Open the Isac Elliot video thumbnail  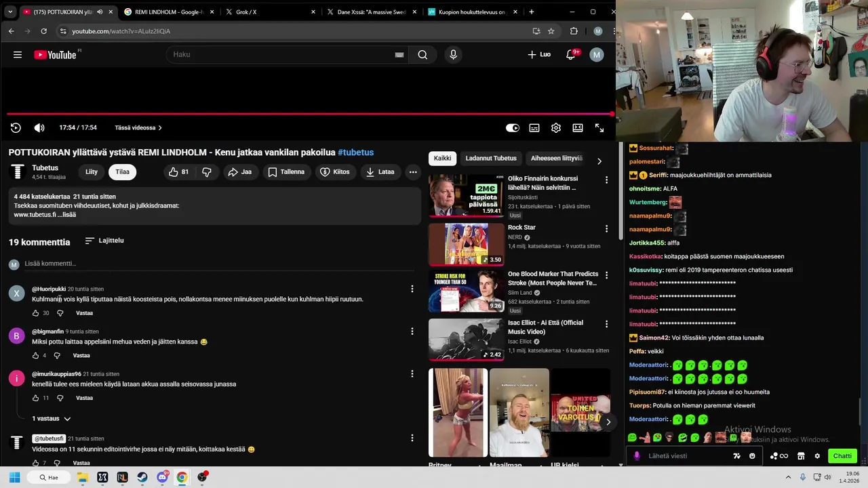click(467, 340)
